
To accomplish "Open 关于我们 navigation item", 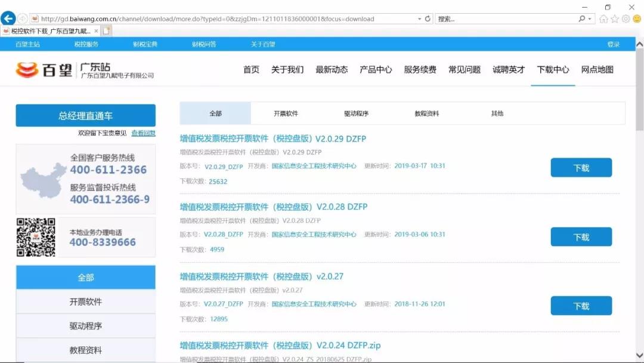I will pos(287,70).
